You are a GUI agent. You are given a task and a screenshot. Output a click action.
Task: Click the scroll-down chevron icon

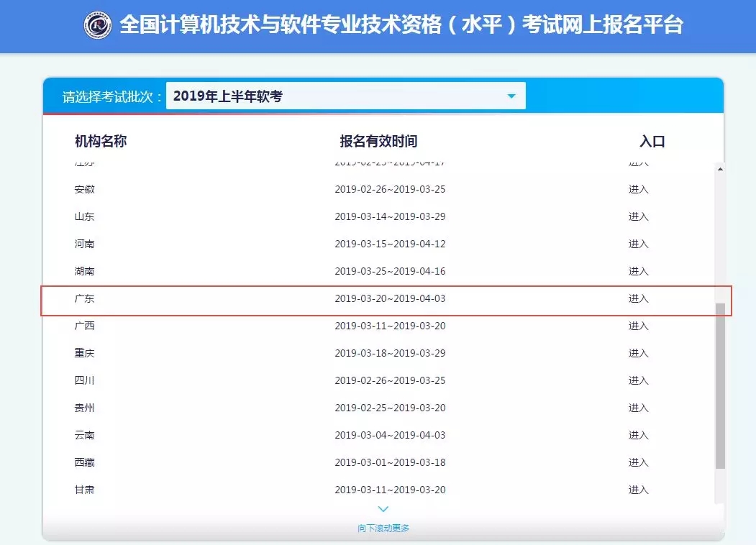point(383,509)
